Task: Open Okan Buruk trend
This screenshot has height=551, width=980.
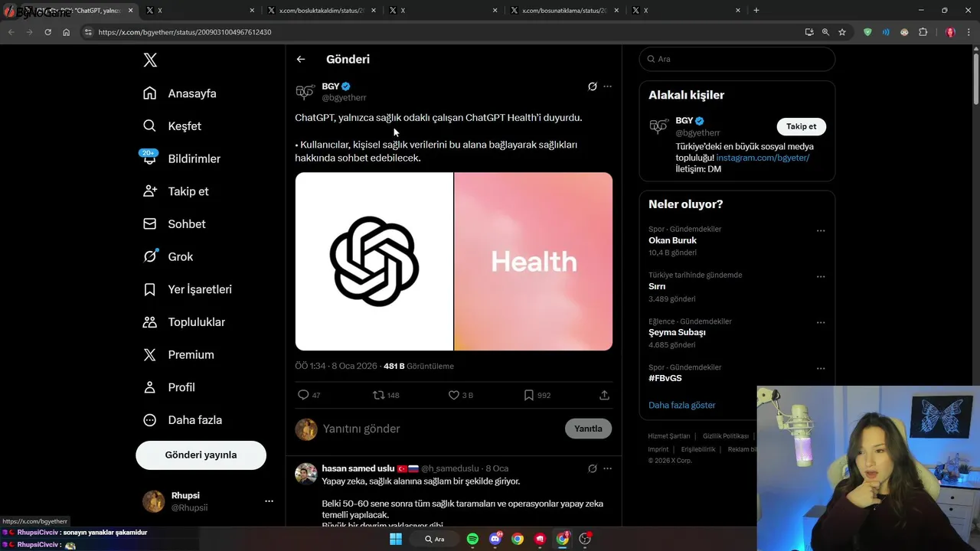Action: (672, 240)
